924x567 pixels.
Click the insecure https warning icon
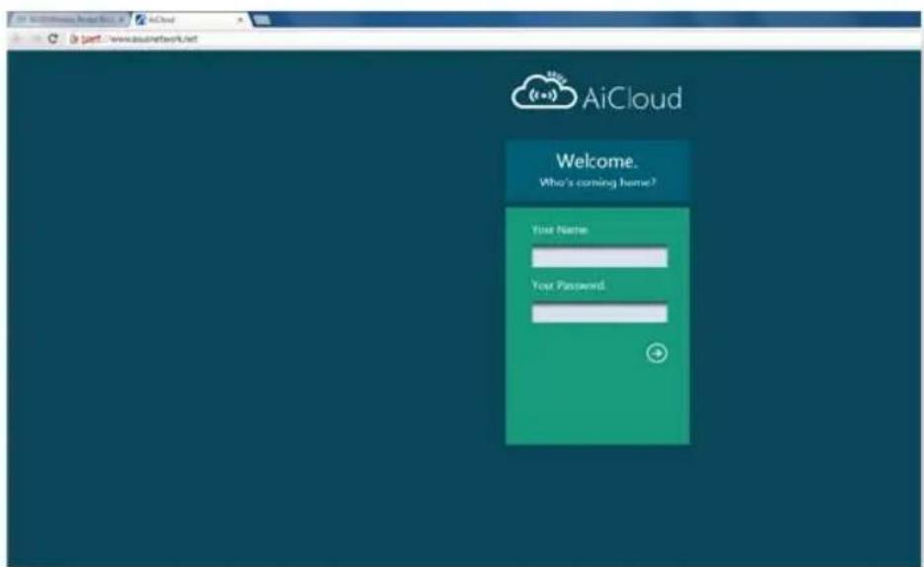[x=74, y=39]
